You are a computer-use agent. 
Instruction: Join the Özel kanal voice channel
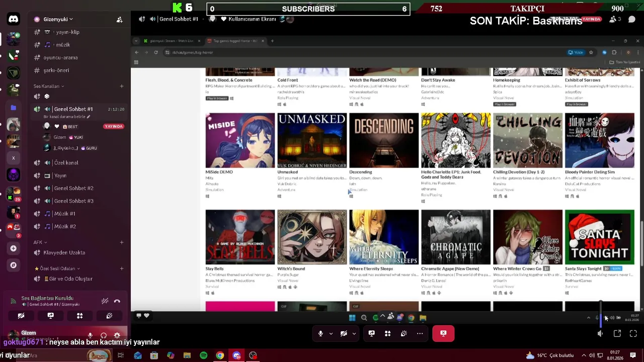point(79,163)
